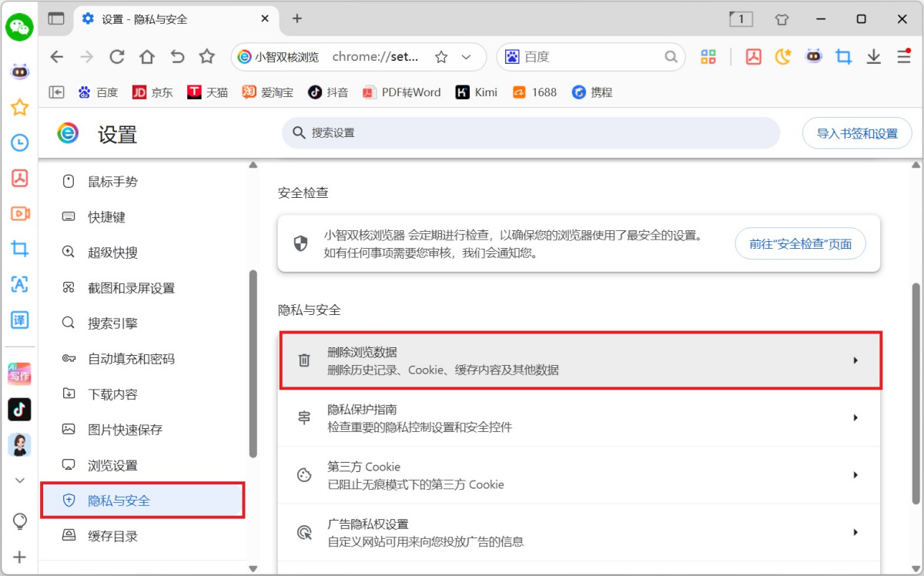Open the browser main menu button

pyautogui.click(x=902, y=56)
